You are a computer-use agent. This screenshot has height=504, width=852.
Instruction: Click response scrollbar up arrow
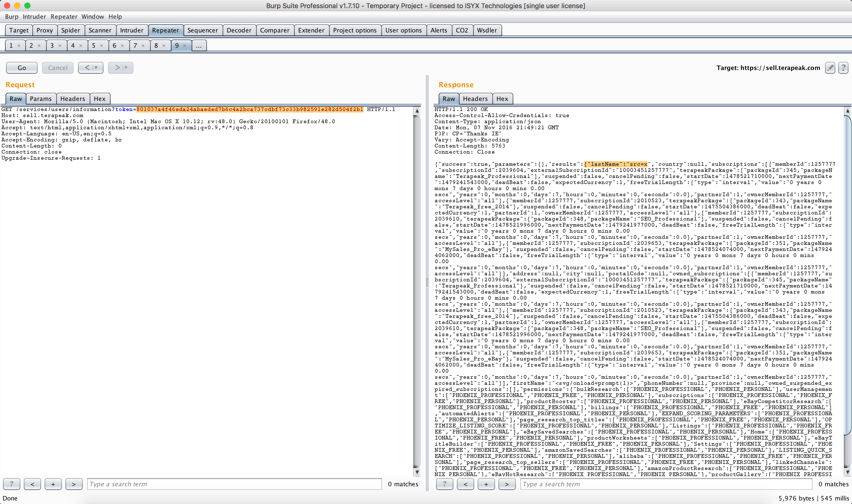point(848,111)
